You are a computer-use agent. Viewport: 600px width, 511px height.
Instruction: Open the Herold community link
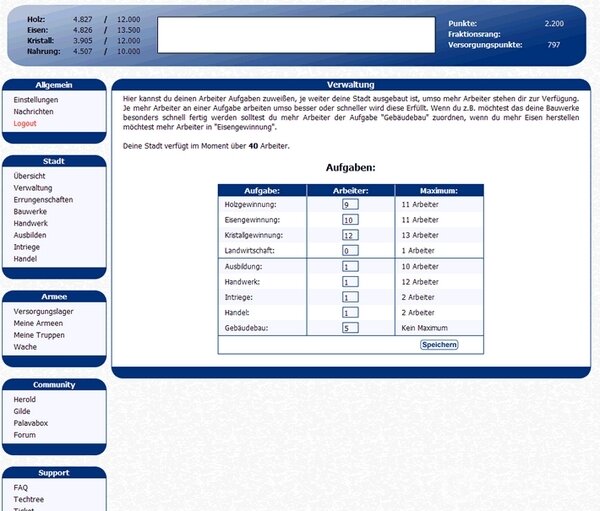pos(27,399)
